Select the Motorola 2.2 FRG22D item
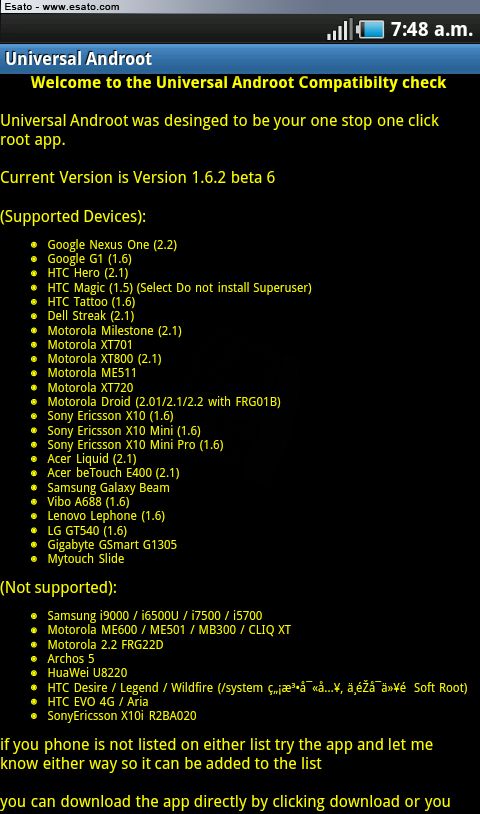Viewport: 480px width, 814px height. click(105, 645)
